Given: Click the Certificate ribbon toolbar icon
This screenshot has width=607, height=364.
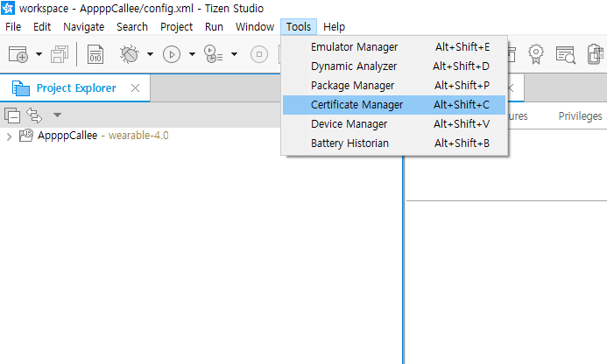Looking at the screenshot, I should pyautogui.click(x=536, y=54).
